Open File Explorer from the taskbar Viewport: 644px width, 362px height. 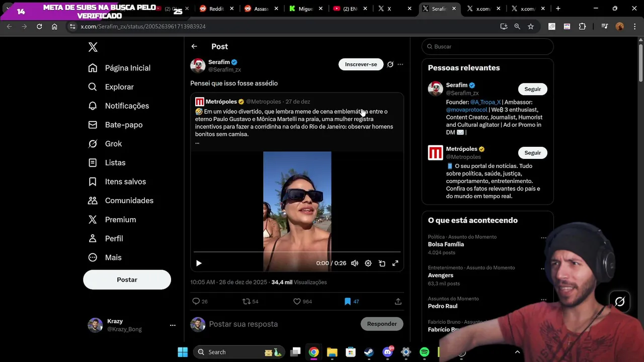tap(332, 352)
